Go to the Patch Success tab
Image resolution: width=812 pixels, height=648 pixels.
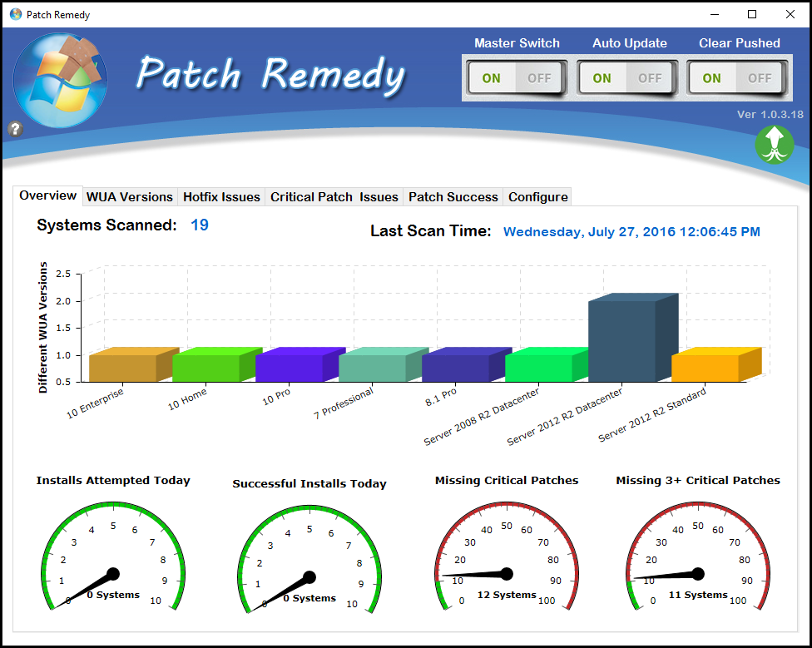pos(453,197)
